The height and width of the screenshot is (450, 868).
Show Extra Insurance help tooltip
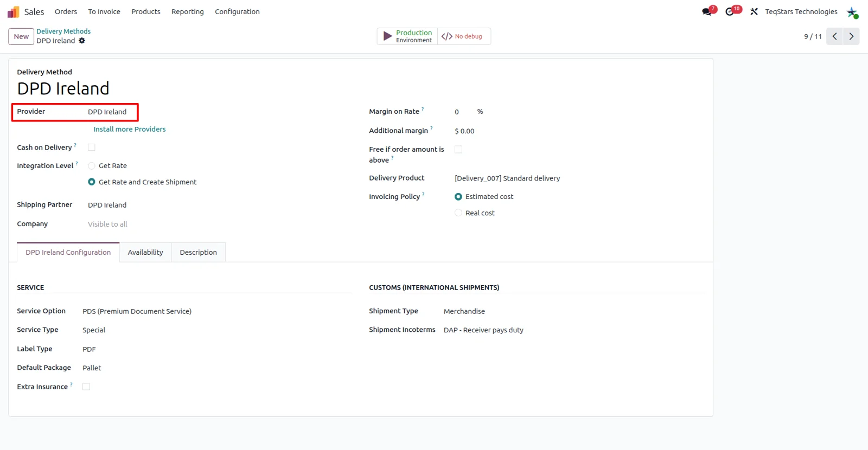pos(71,384)
